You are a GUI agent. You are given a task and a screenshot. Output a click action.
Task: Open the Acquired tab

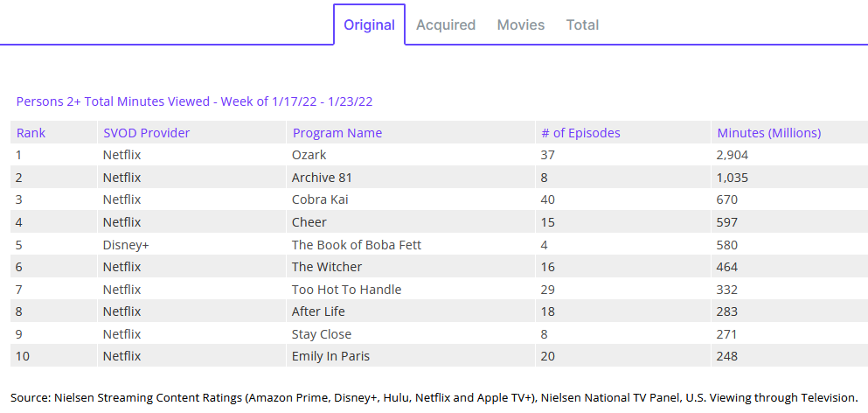[446, 24]
